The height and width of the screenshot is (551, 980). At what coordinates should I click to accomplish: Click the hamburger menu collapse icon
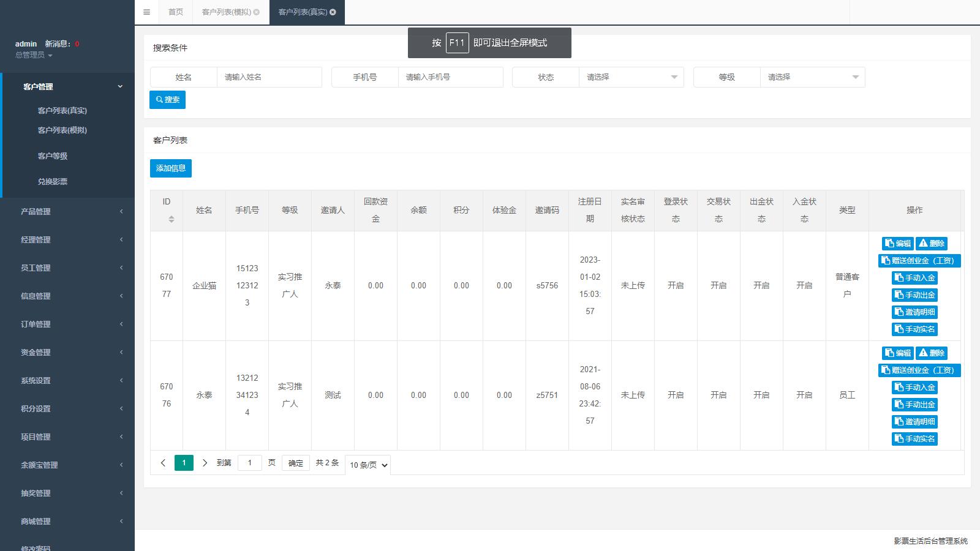pos(146,12)
